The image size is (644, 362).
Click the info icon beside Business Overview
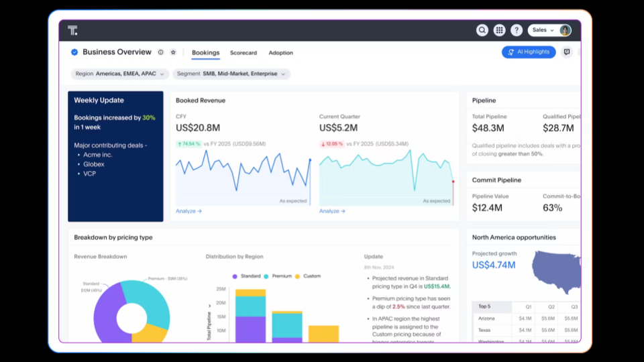click(x=160, y=52)
